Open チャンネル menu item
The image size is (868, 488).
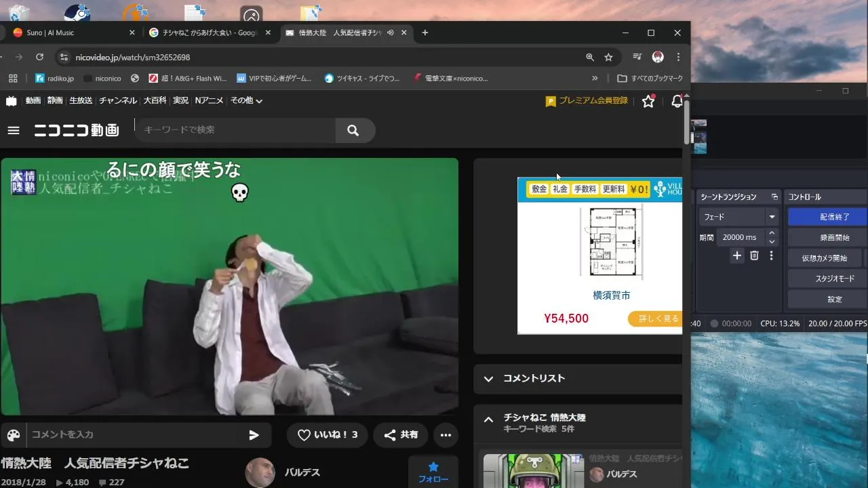[118, 100]
